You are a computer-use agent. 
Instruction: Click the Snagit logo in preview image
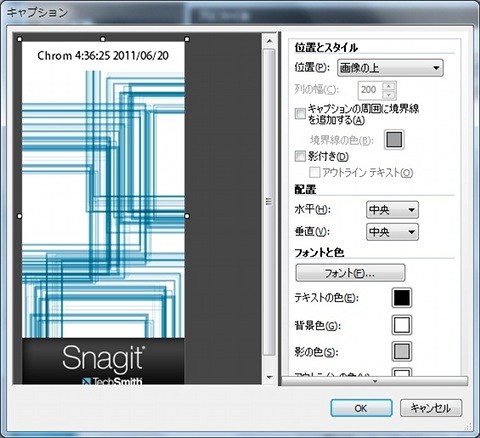tap(103, 358)
